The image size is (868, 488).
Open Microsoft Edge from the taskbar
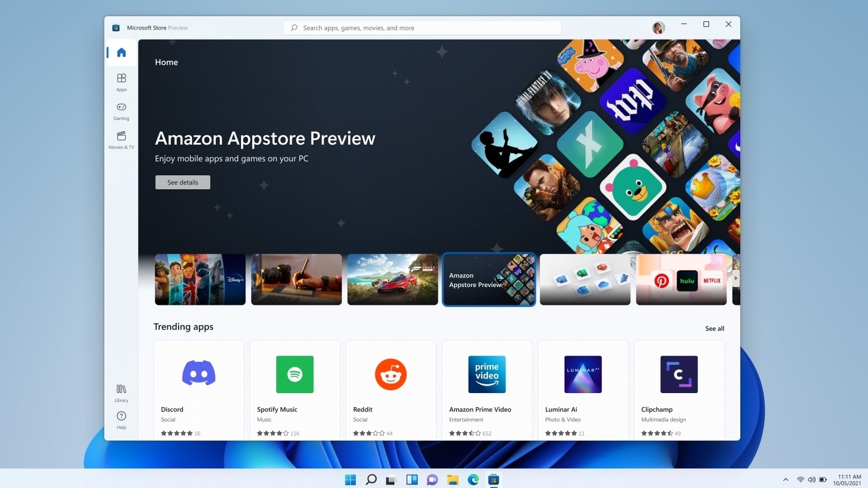point(473,480)
